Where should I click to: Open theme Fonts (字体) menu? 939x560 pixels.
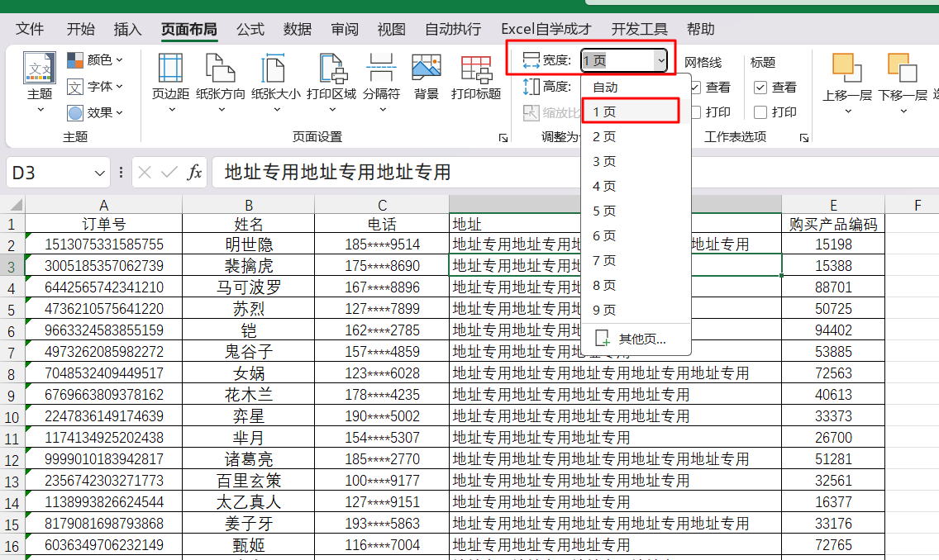pyautogui.click(x=94, y=87)
